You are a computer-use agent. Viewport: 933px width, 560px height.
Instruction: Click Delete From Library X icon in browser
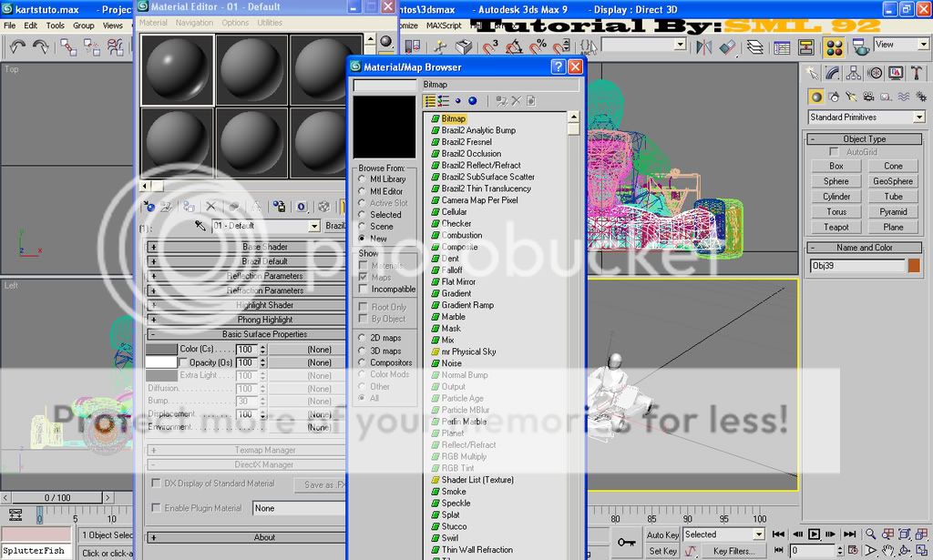coord(516,101)
